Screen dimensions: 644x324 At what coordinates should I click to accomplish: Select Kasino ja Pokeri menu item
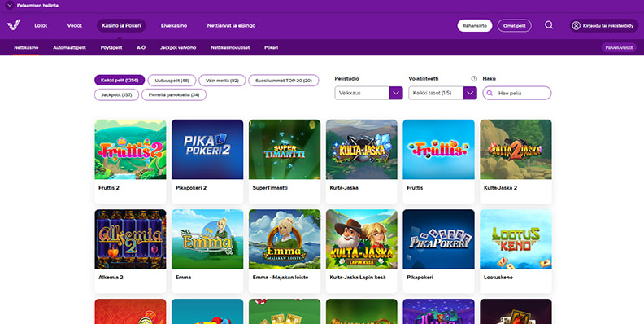pos(122,25)
